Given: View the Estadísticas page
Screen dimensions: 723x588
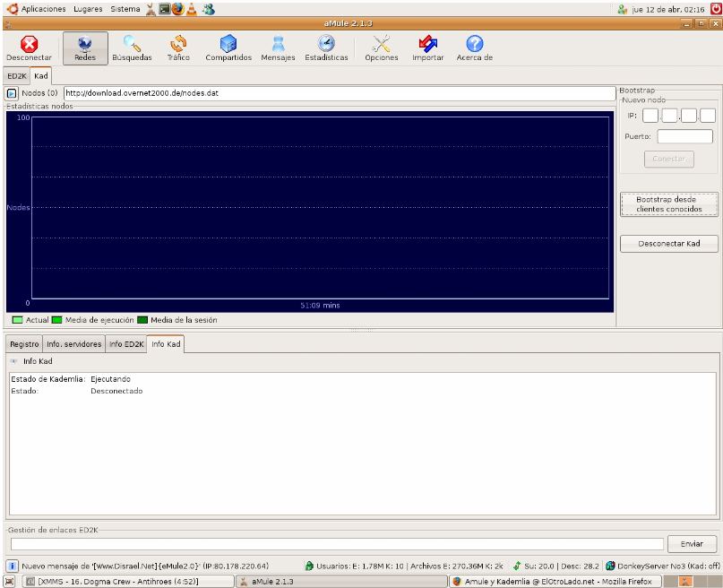Looking at the screenshot, I should 326,48.
